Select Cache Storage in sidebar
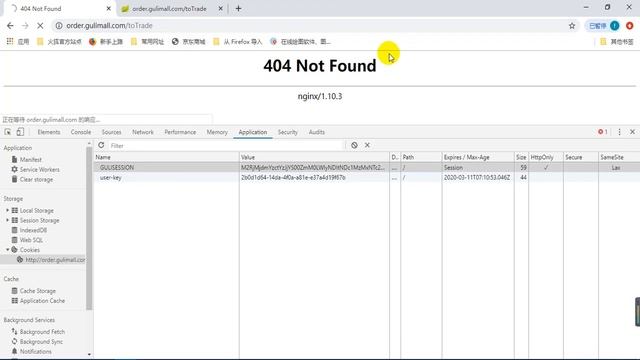 click(38, 291)
